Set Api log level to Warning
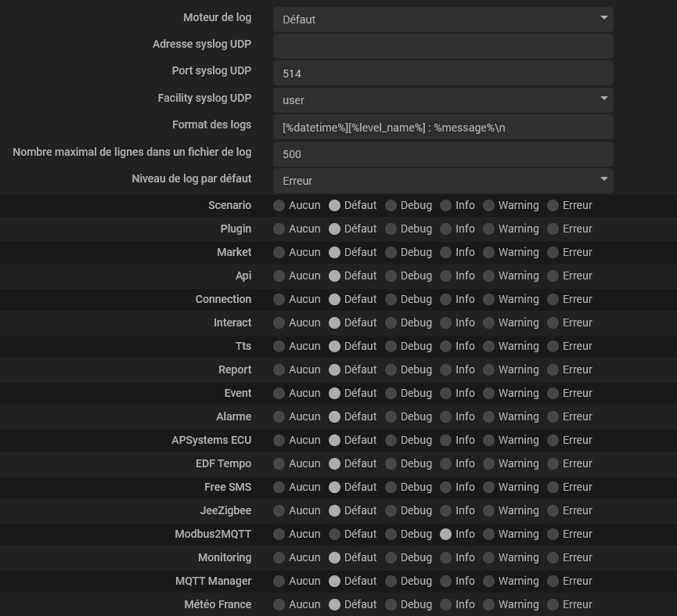This screenshot has height=616, width=677. click(488, 276)
